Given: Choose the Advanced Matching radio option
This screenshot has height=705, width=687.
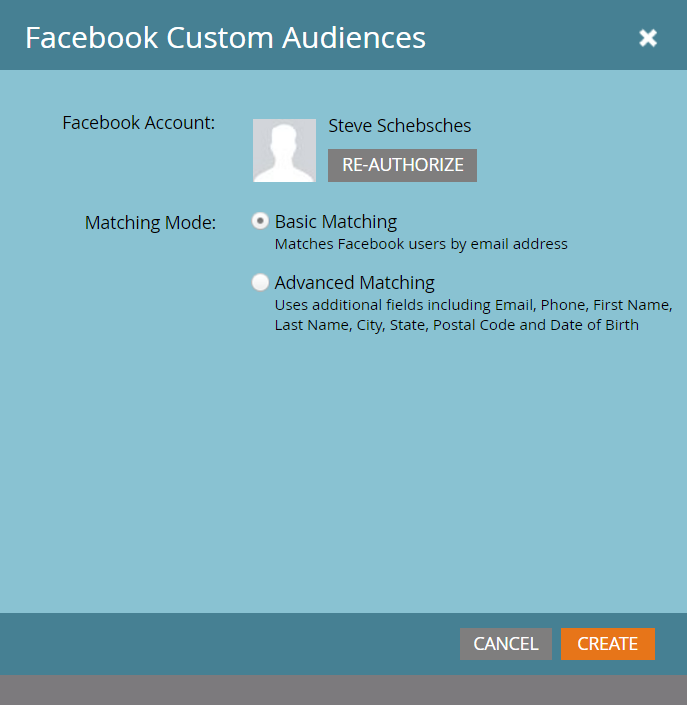Looking at the screenshot, I should 260,282.
